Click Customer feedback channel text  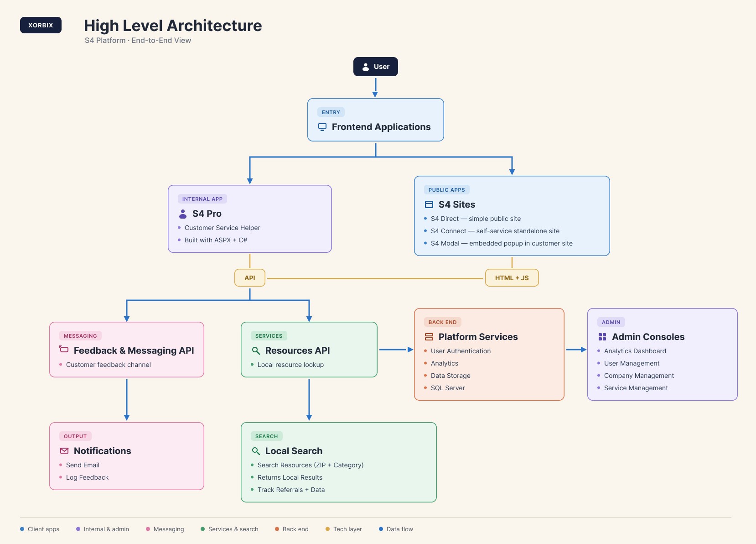tap(109, 365)
